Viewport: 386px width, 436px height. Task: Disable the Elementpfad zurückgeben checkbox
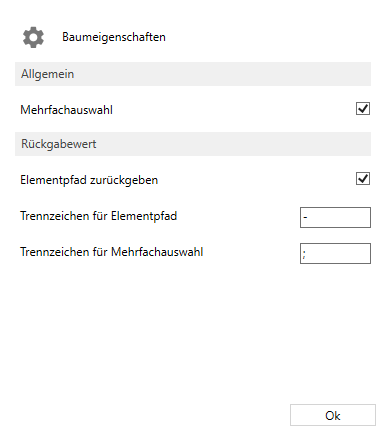[363, 179]
